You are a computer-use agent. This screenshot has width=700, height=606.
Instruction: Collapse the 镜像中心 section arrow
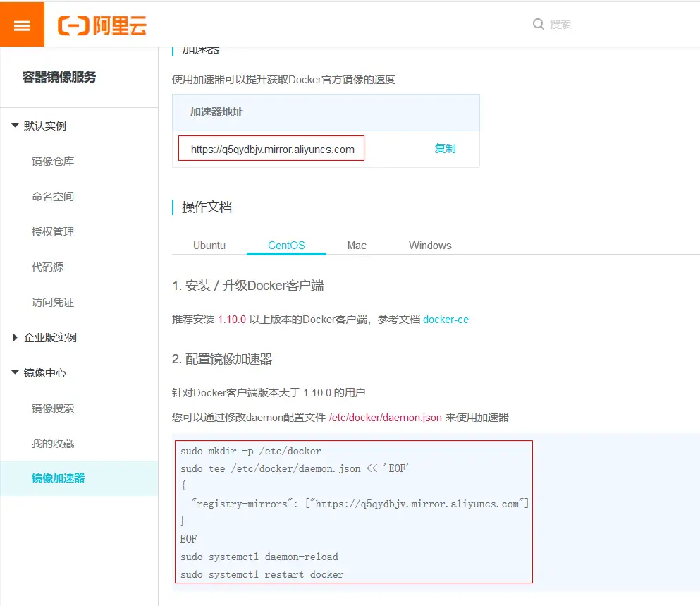(x=15, y=372)
